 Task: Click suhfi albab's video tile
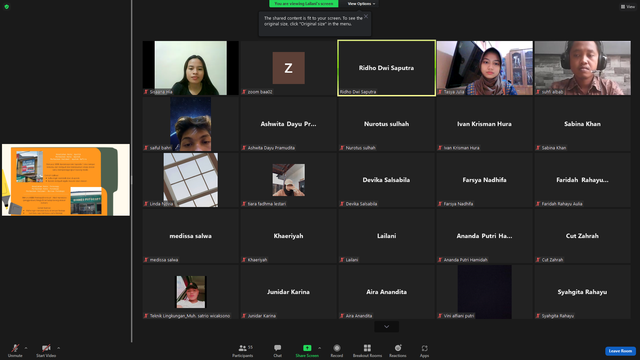point(582,68)
